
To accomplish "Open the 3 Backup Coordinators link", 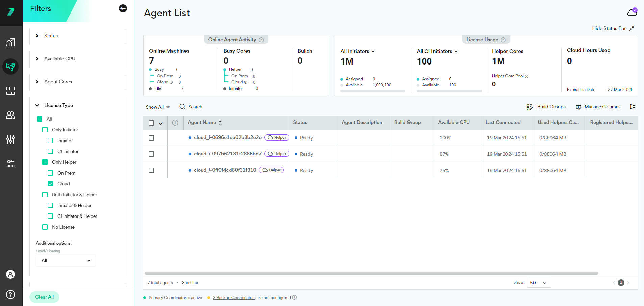I will (234, 298).
